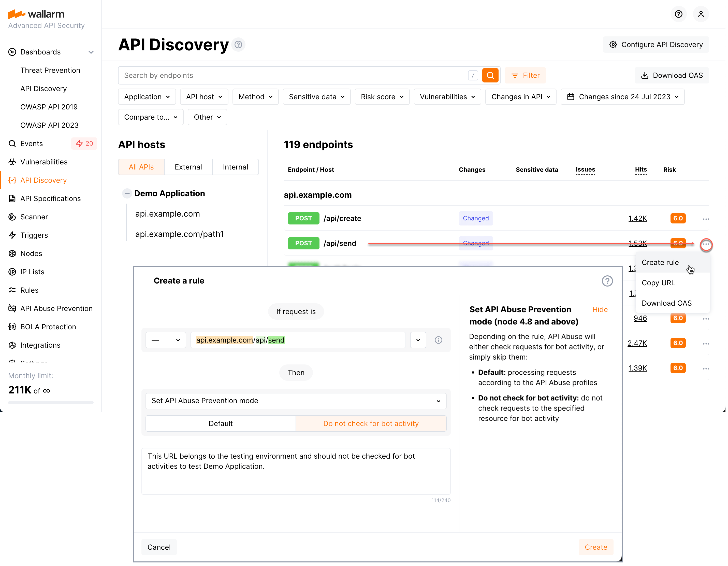Screen dimensions: 728x566
Task: Open help via the question mark icon top right
Action: [679, 14]
